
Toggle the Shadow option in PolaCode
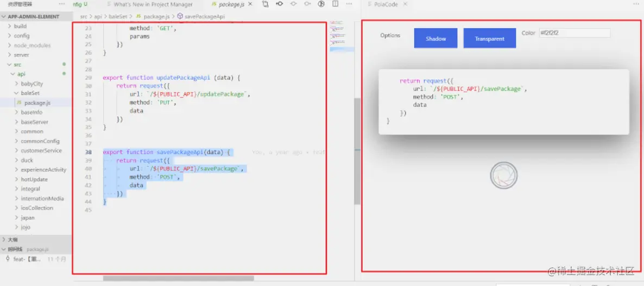point(436,39)
